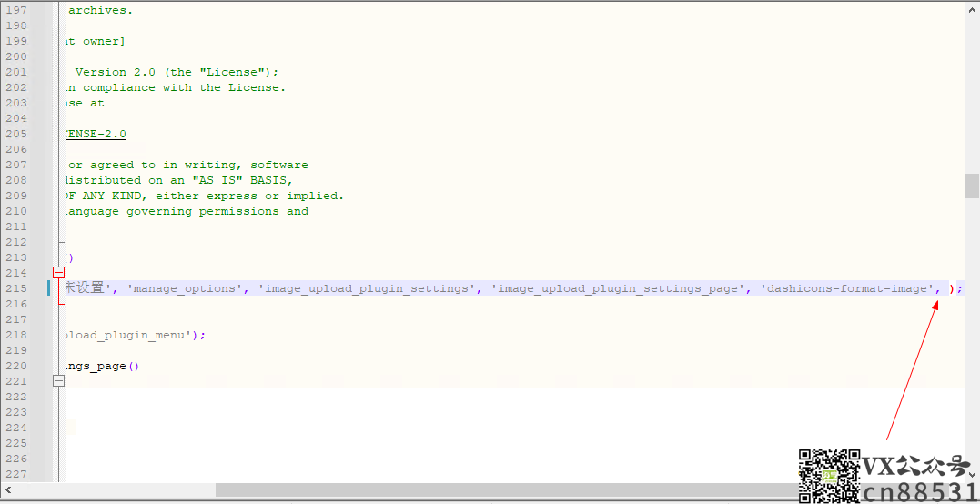Image resolution: width=980 pixels, height=504 pixels.
Task: Click the 'image_upload_plugin_settings_page' string
Action: (618, 288)
